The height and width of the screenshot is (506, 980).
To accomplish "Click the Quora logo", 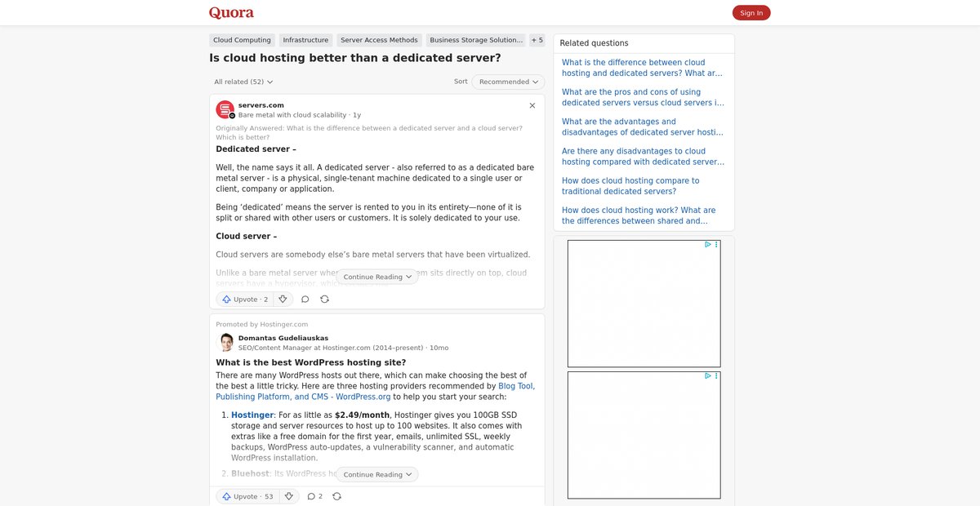I will click(x=231, y=12).
